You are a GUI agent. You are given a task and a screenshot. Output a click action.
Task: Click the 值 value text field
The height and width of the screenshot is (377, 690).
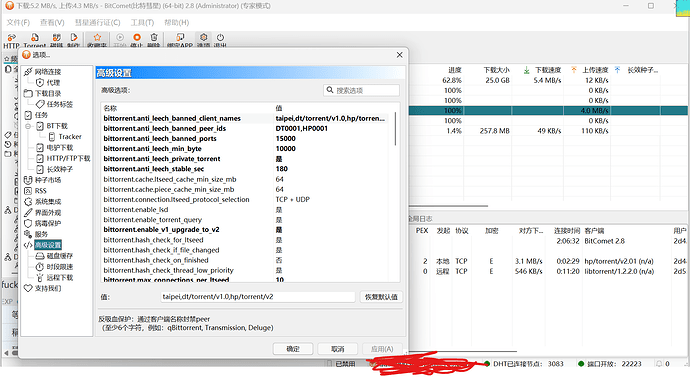(x=258, y=297)
